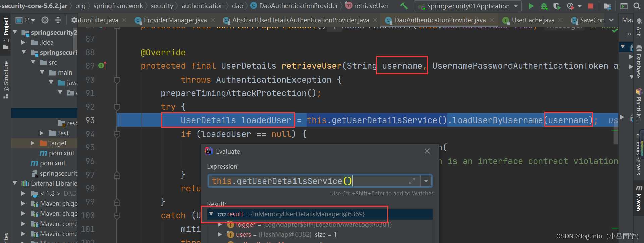Collapse the main folder
The width and height of the screenshot is (644, 243).
coord(42,72)
